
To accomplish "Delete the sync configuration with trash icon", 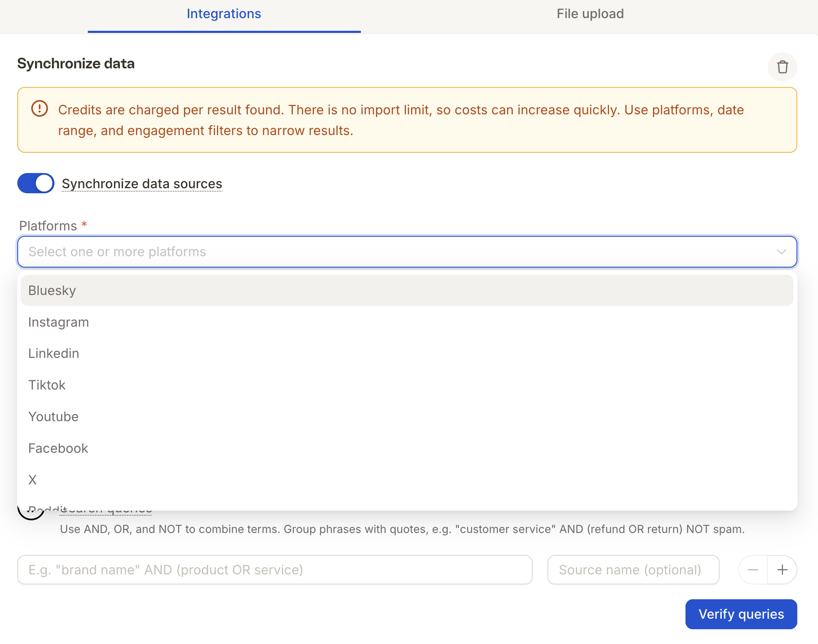I will (782, 67).
